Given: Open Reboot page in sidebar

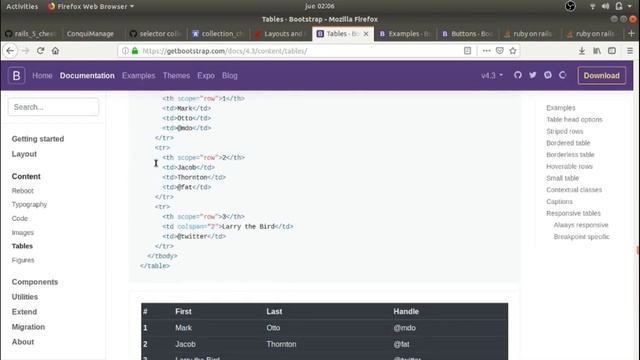Looking at the screenshot, I should pos(22,191).
